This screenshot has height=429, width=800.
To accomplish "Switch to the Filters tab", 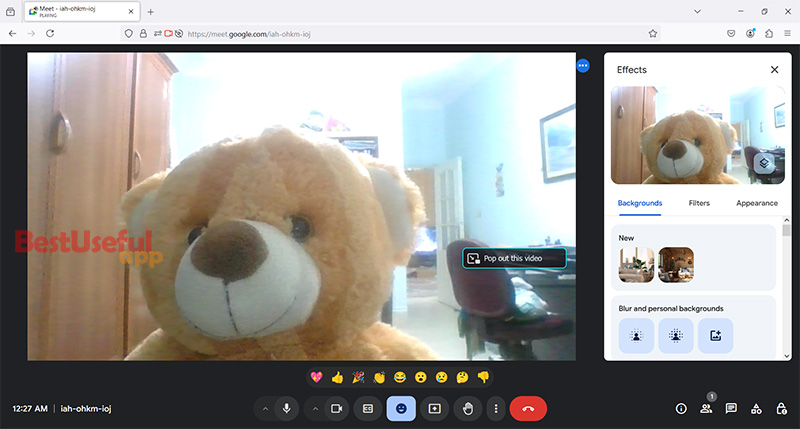I will coord(699,203).
